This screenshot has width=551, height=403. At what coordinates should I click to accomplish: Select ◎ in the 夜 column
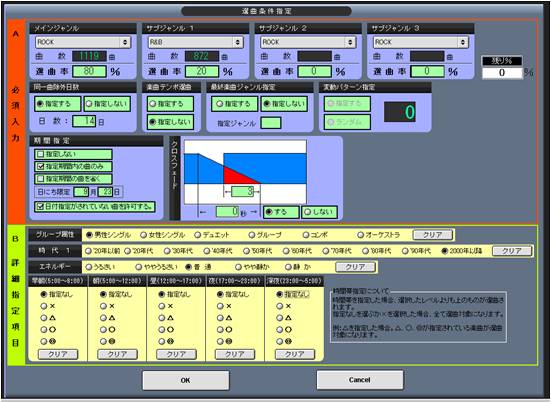click(x=225, y=342)
